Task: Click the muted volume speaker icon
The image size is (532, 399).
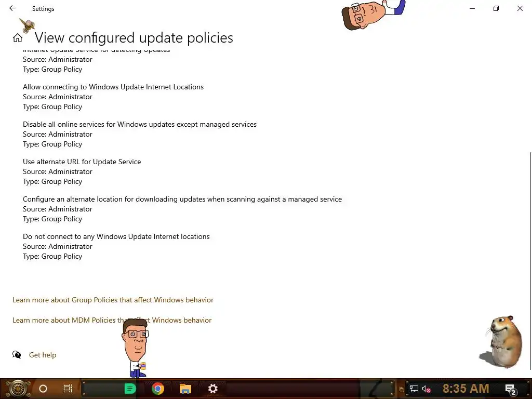Action: coord(426,389)
